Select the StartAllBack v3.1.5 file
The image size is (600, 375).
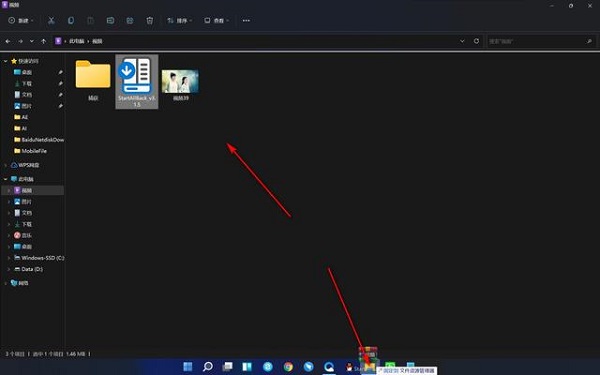137,82
